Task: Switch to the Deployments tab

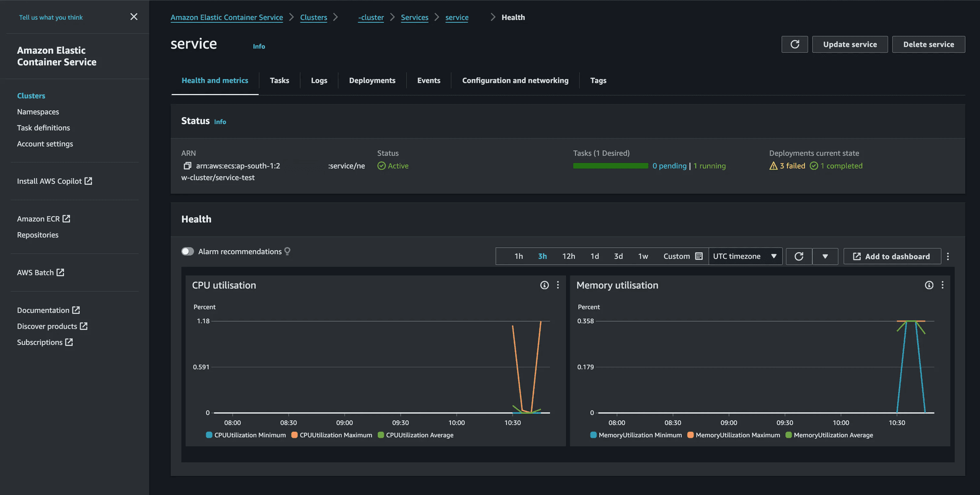Action: (372, 81)
